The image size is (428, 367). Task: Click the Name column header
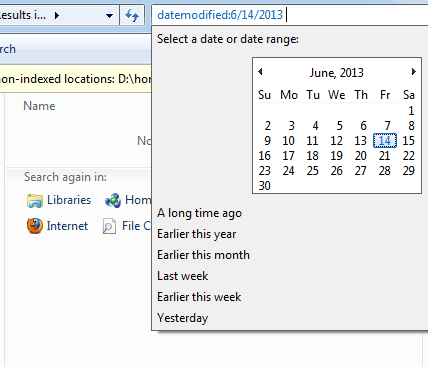pyautogui.click(x=39, y=106)
